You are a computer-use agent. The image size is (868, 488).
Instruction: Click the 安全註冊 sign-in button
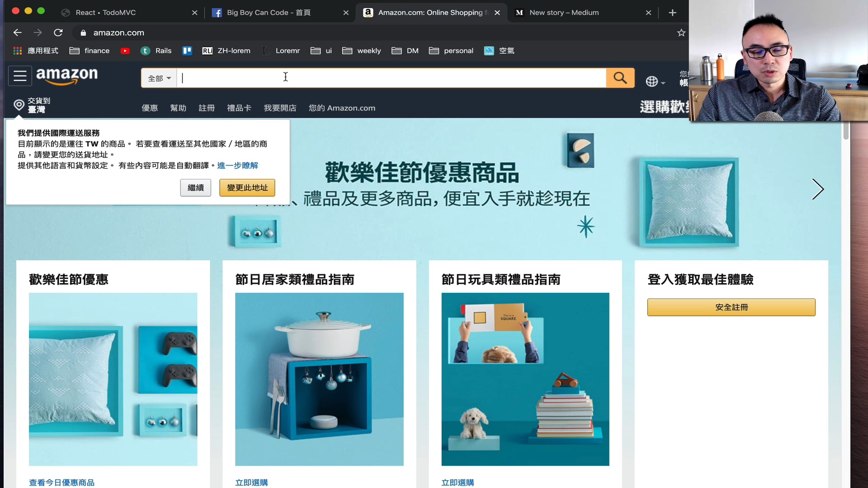tap(731, 307)
